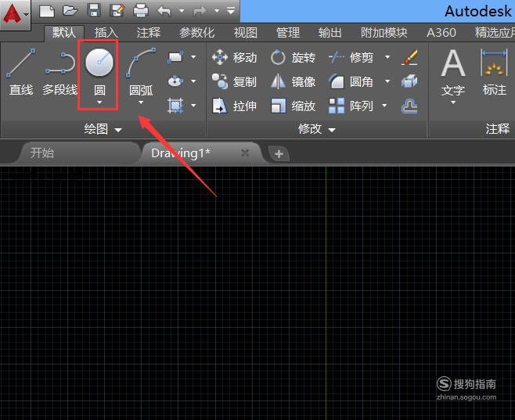
Task: Close the Drawing1* document tab
Action: pyautogui.click(x=245, y=153)
